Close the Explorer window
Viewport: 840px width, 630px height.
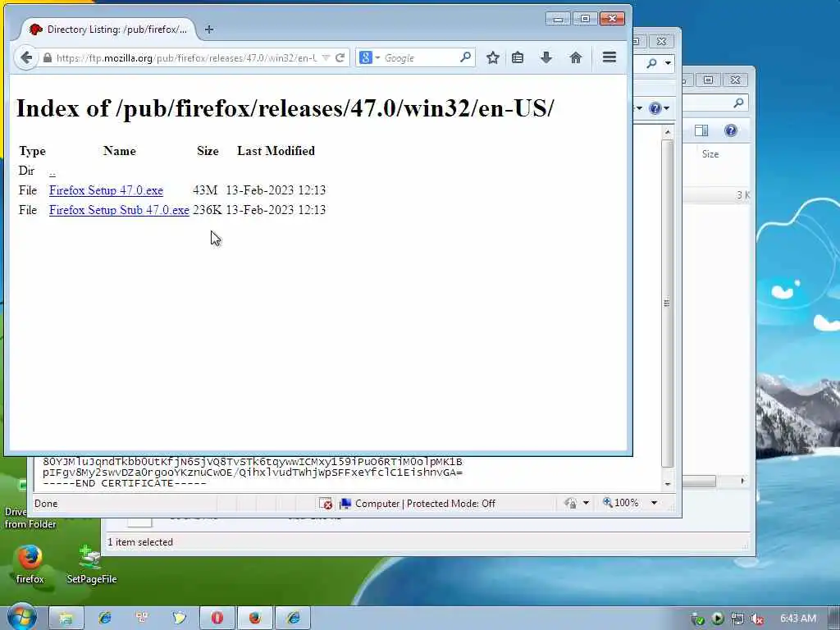pos(736,80)
